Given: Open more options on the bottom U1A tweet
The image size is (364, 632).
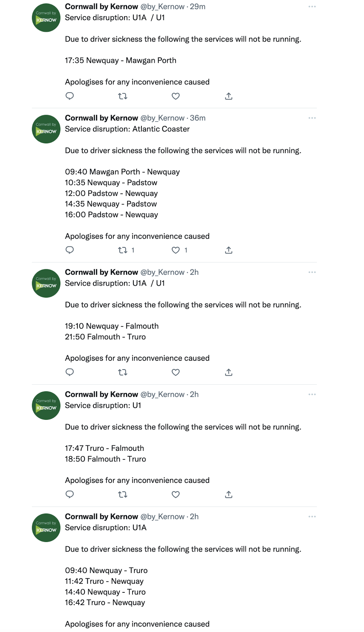Looking at the screenshot, I should tap(312, 516).
